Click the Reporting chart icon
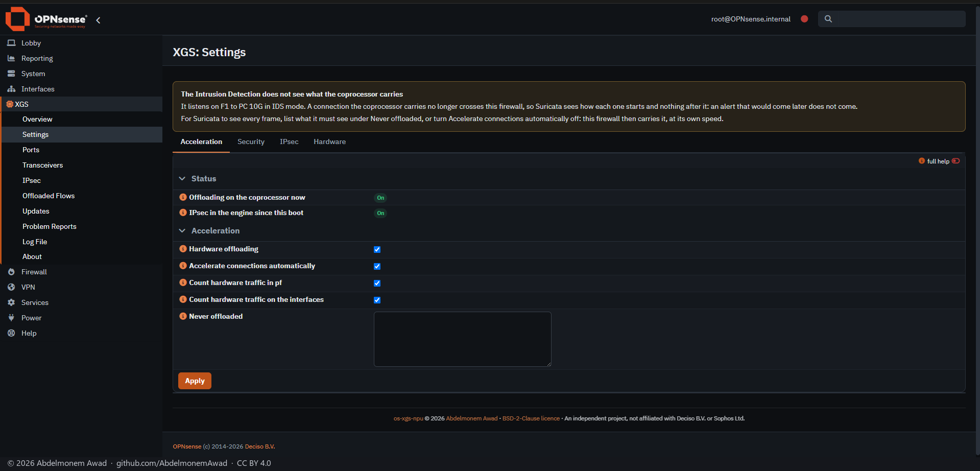This screenshot has height=471, width=980. [x=11, y=58]
